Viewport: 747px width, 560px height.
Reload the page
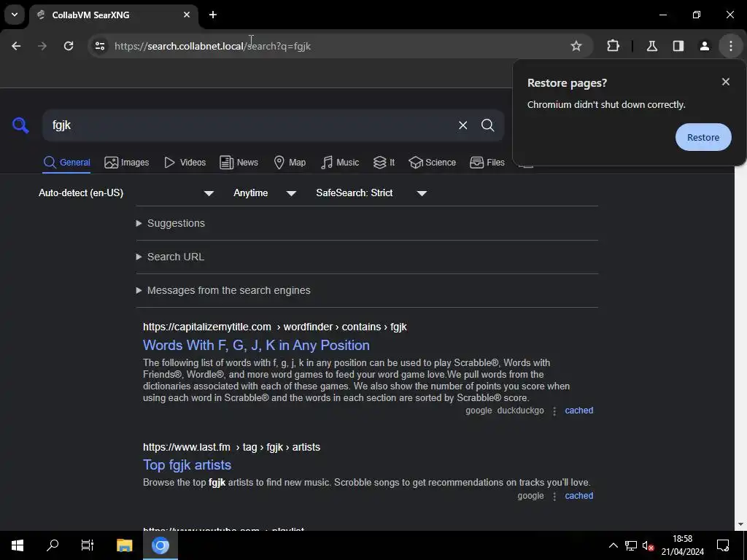[69, 46]
